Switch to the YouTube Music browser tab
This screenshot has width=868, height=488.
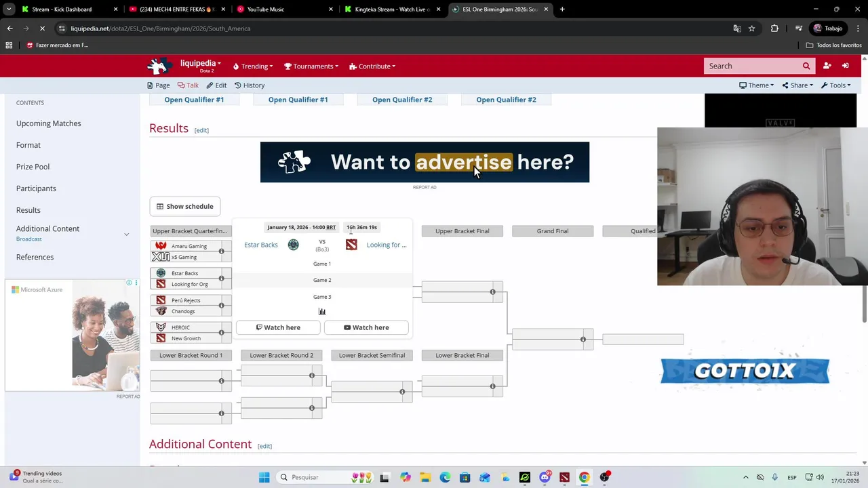pos(285,9)
